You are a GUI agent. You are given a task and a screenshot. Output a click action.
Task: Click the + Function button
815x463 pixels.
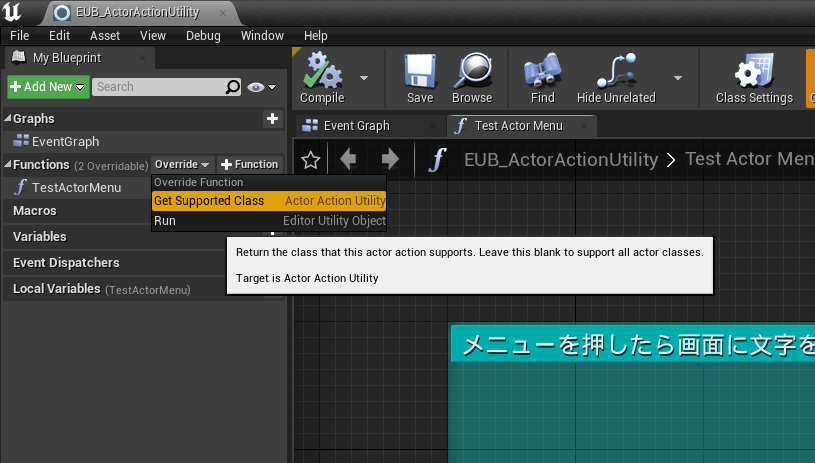pyautogui.click(x=250, y=165)
